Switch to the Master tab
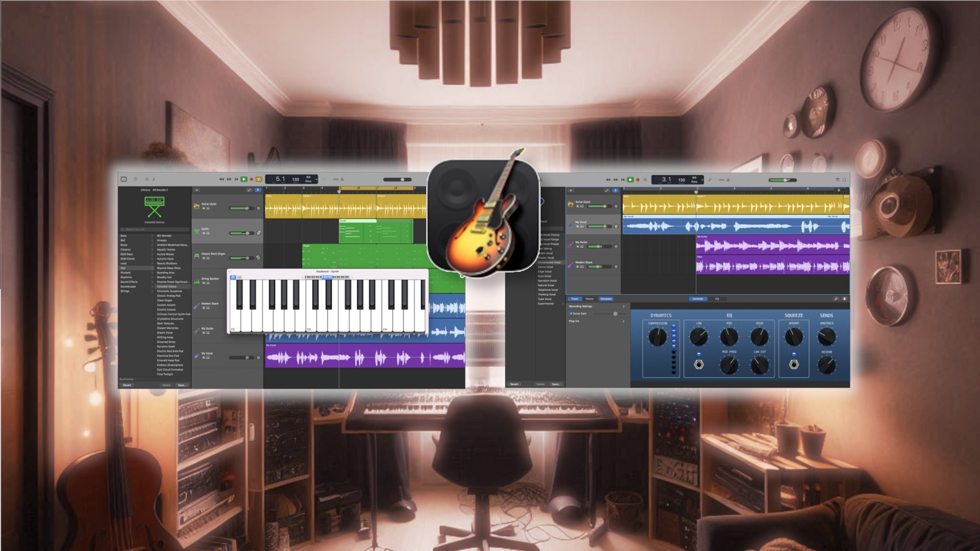This screenshot has height=551, width=980. pyautogui.click(x=590, y=299)
